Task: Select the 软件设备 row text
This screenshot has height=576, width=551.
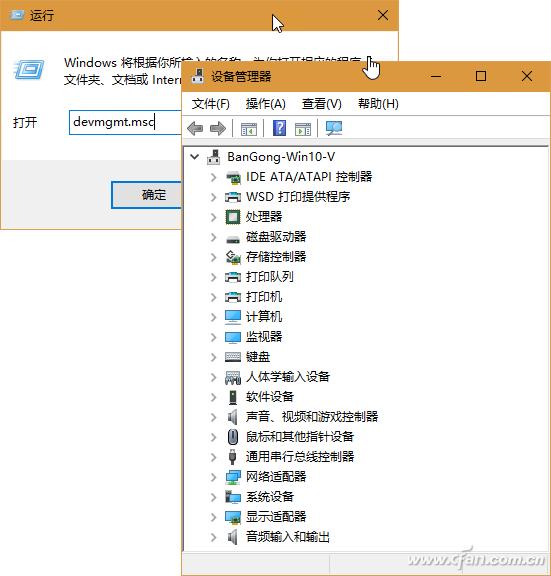Action: coord(270,397)
